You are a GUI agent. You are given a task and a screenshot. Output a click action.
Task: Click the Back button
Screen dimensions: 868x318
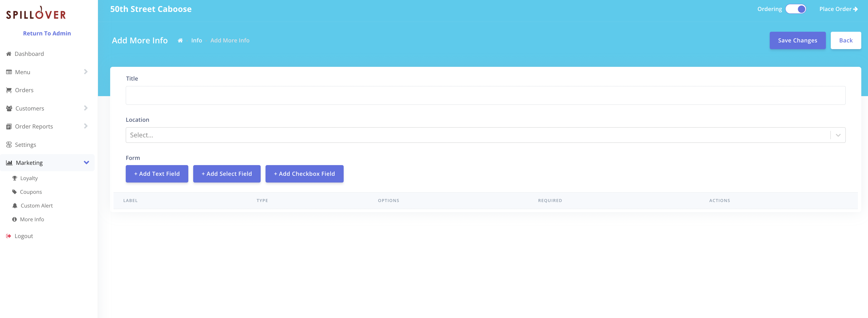pyautogui.click(x=846, y=40)
